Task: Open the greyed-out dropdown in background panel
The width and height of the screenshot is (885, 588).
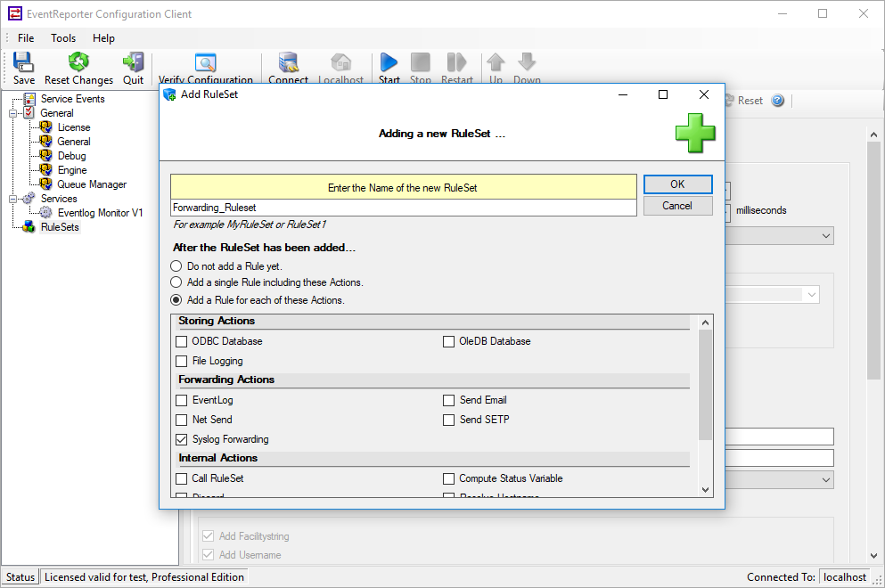Action: pyautogui.click(x=812, y=295)
